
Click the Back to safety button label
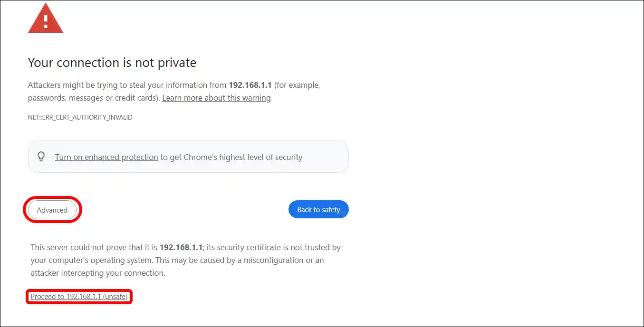tap(318, 209)
